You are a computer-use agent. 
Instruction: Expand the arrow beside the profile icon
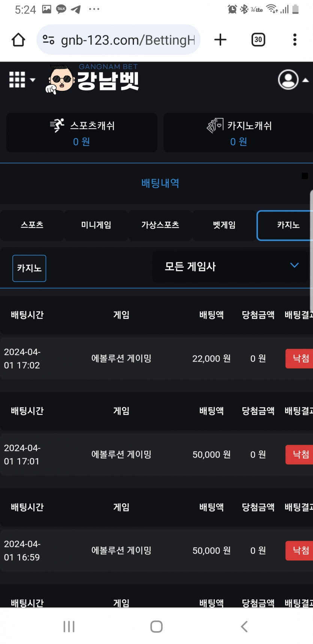(x=306, y=80)
